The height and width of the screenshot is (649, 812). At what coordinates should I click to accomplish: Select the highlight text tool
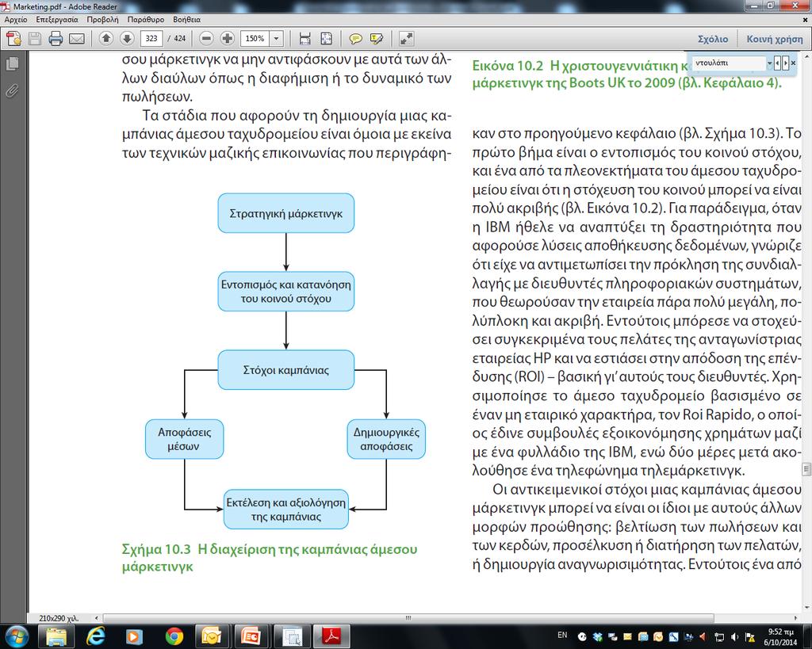click(377, 39)
